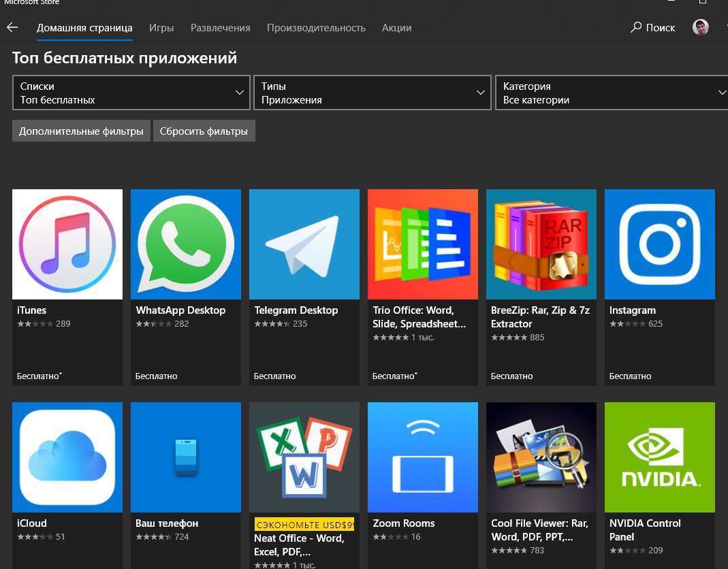Click Бесплатно price under WhatsApp Desktop
728x569 pixels.
coord(156,376)
